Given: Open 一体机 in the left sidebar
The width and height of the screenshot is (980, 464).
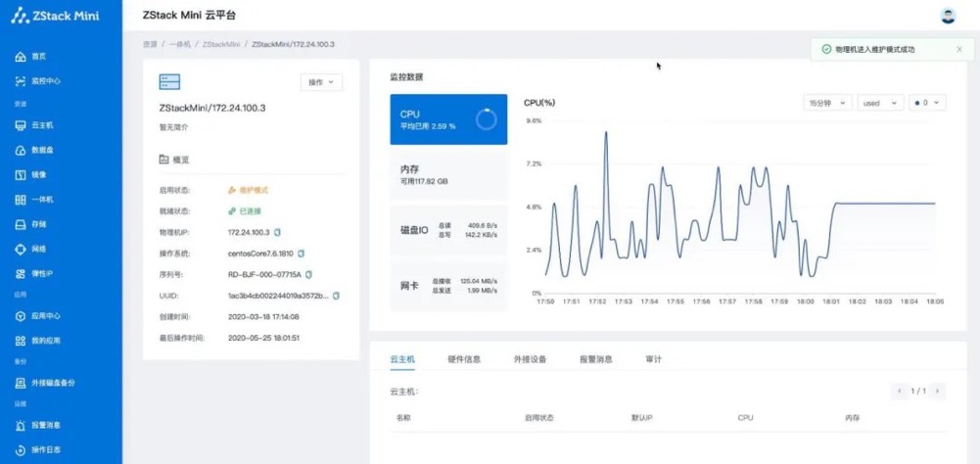Looking at the screenshot, I should tap(34, 200).
